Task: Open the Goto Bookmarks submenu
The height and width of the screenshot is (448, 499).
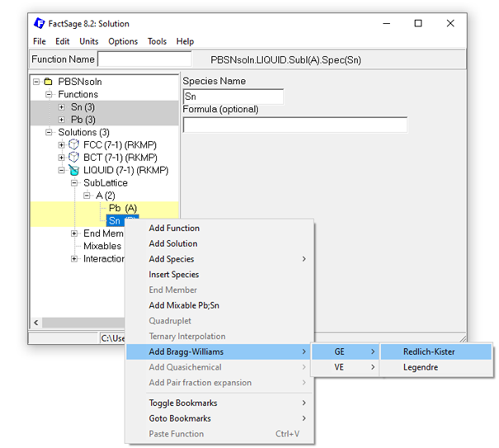Action: tap(219, 418)
